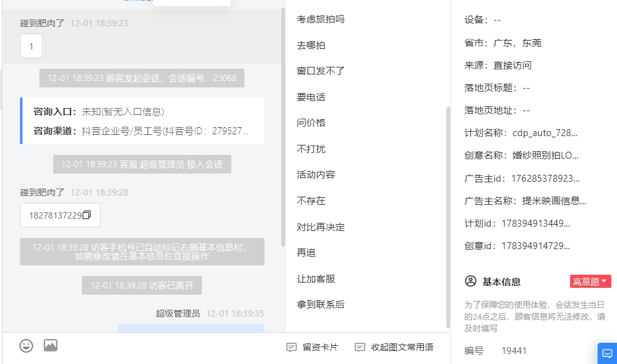Select quick reply 要电话
617x364 pixels.
click(311, 97)
